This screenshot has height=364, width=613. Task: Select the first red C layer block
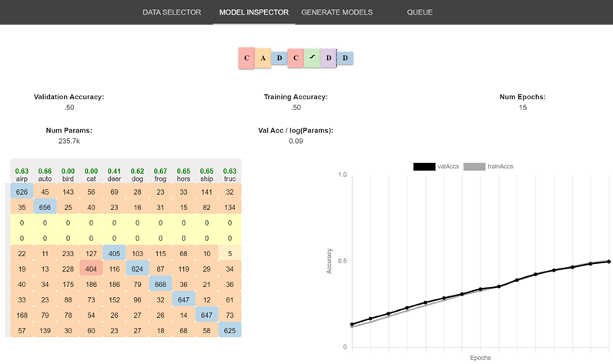click(246, 58)
